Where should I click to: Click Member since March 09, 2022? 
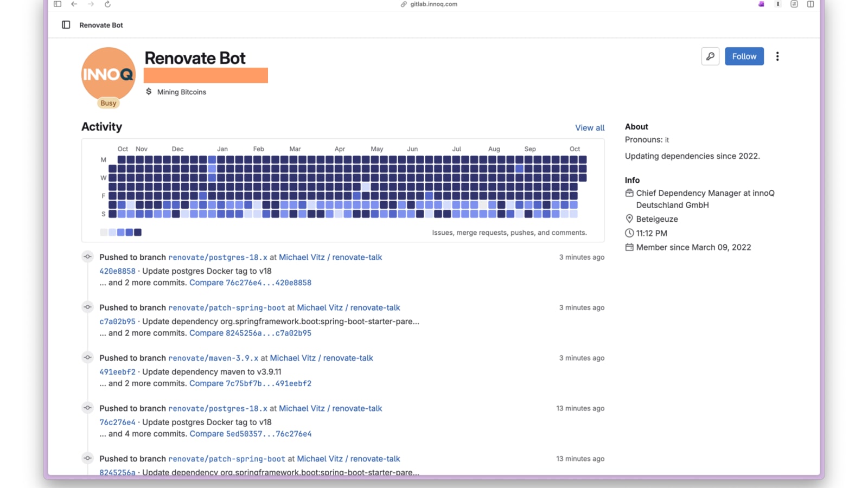coord(694,247)
